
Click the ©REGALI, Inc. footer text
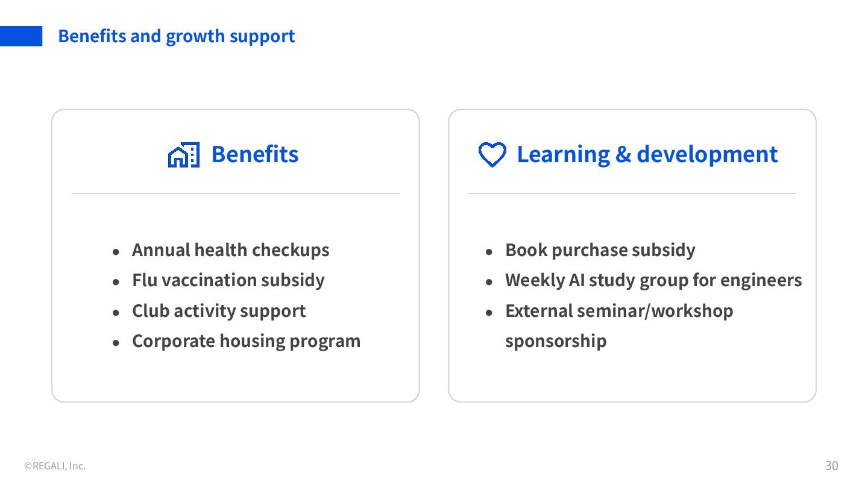coord(55,466)
